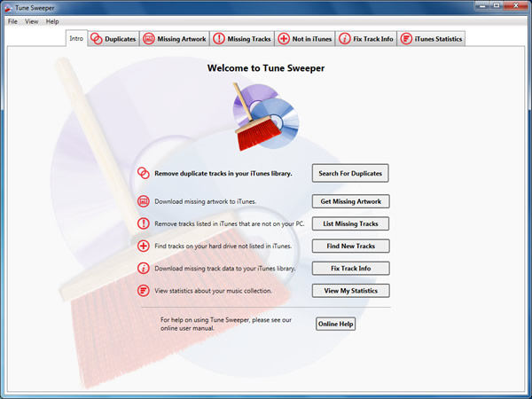
Task: Click the duplicate rings icon beside 'Remove duplicate tracks'
Action: click(143, 173)
